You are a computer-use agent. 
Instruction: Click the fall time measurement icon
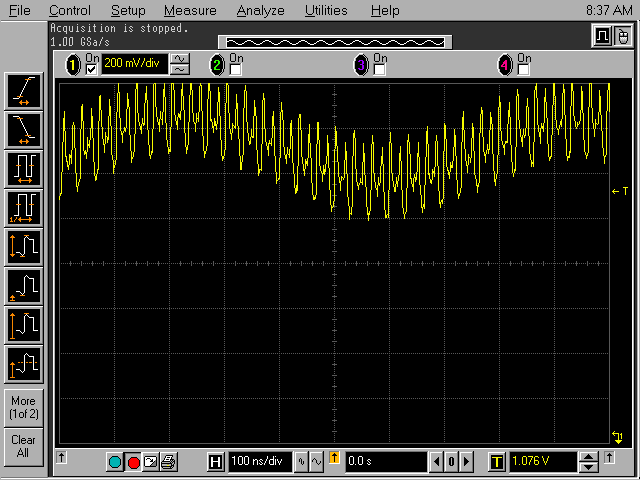23,128
